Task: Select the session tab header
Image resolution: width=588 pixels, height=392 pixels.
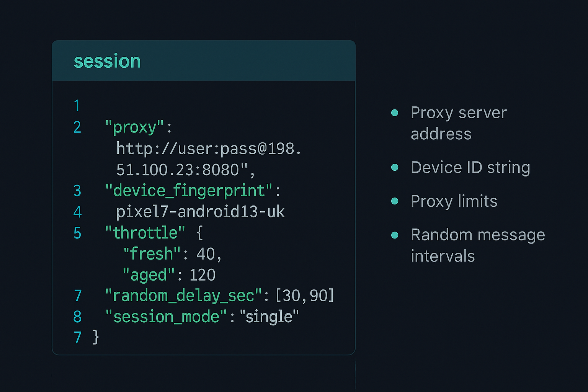Action: coord(107,61)
